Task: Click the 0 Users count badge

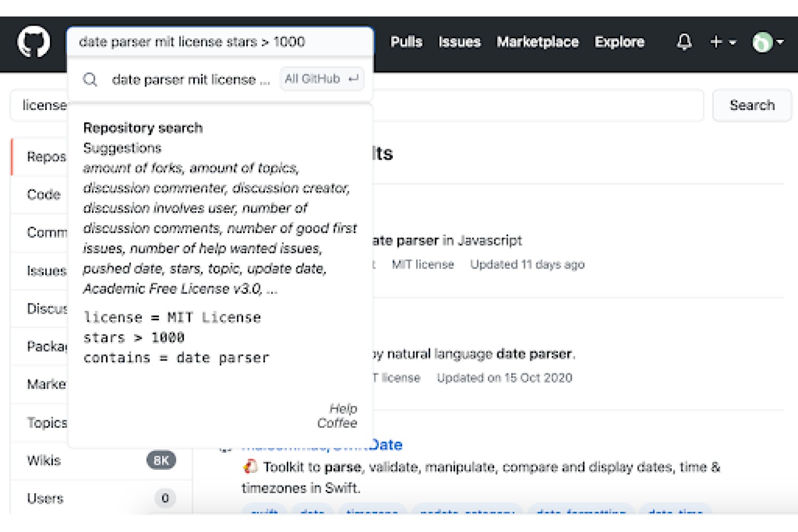Action: click(165, 498)
